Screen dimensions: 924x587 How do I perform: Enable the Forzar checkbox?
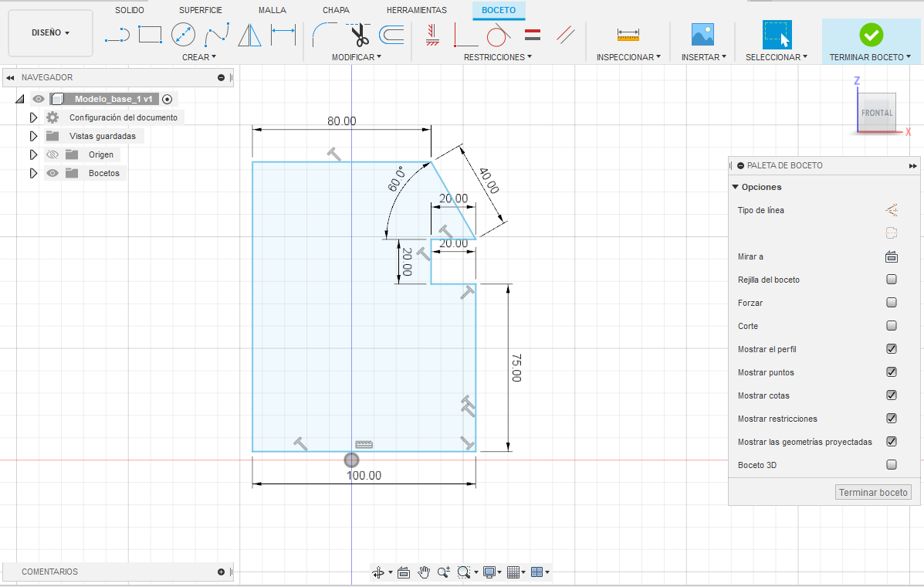pos(892,302)
